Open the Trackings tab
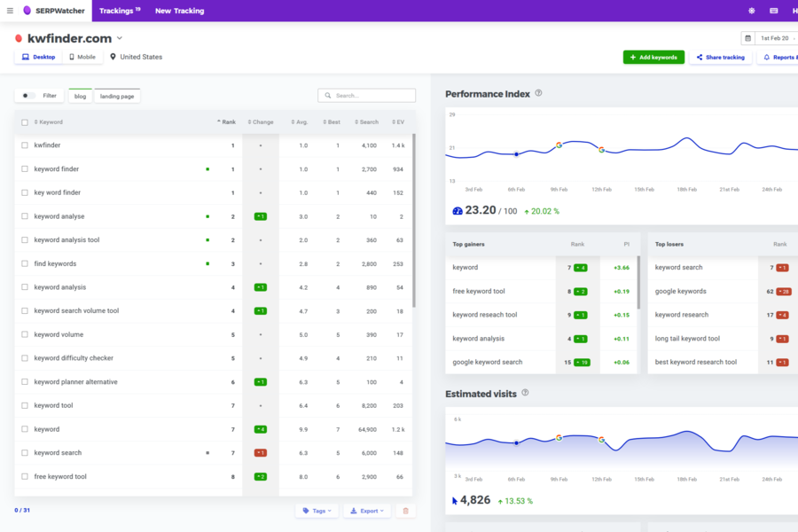Screen dimensions: 798x532 pyautogui.click(x=120, y=11)
